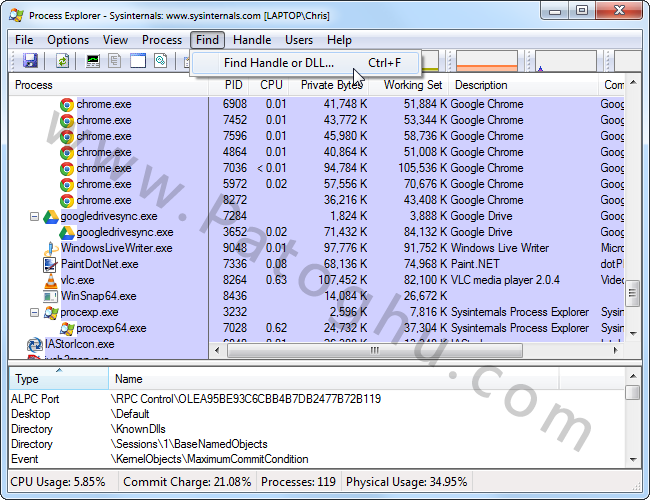650x500 pixels.
Task: Sort handles by the Name column header
Action: click(x=334, y=379)
